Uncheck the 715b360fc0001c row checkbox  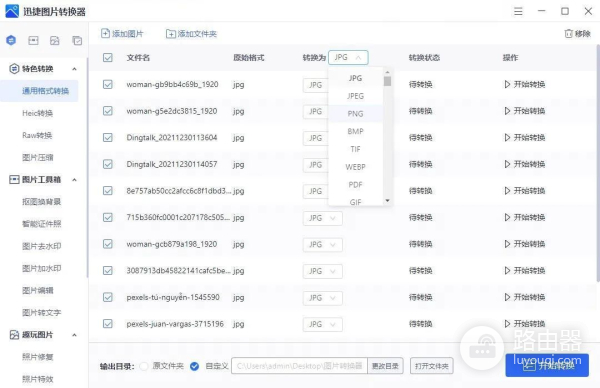[x=108, y=217]
